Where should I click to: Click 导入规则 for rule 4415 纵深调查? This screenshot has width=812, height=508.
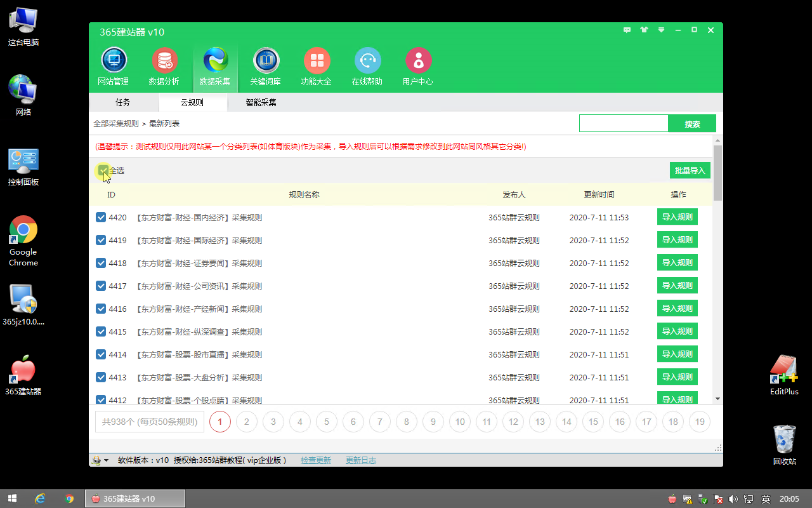tap(678, 331)
